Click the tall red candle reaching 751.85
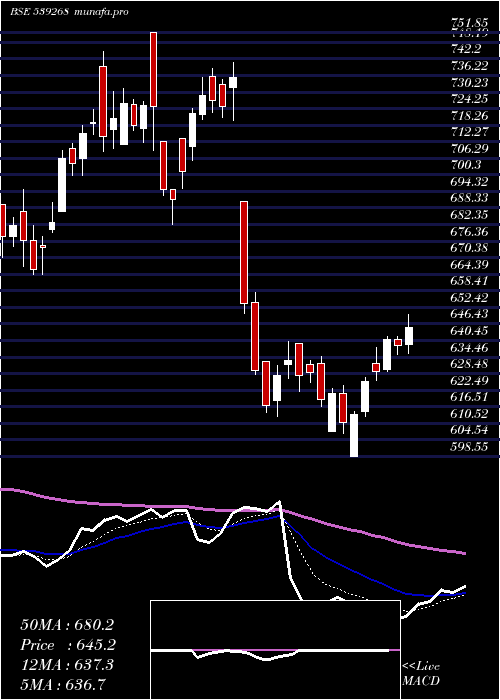 tap(153, 69)
